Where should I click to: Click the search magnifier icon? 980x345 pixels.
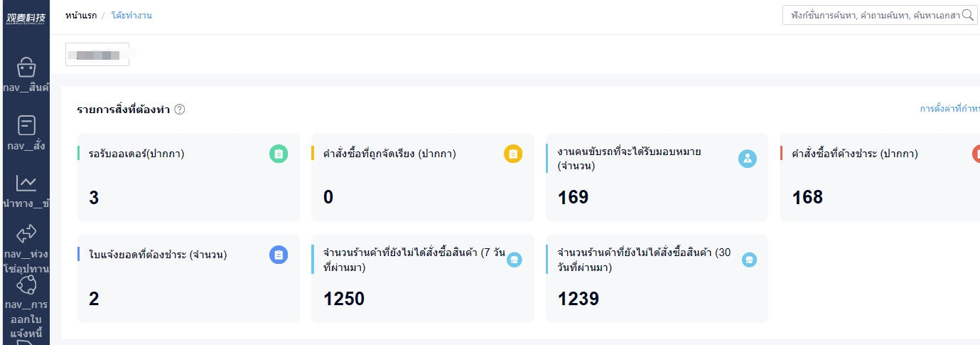tap(967, 15)
